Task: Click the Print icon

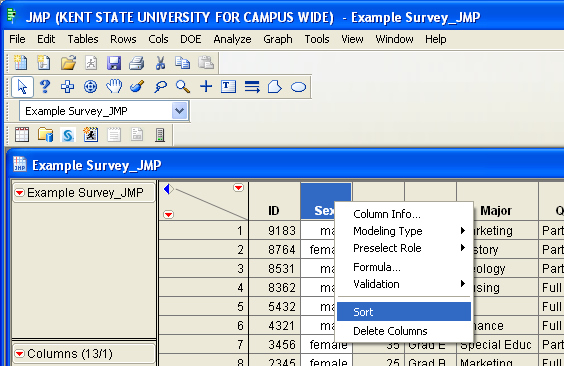Action: [137, 63]
